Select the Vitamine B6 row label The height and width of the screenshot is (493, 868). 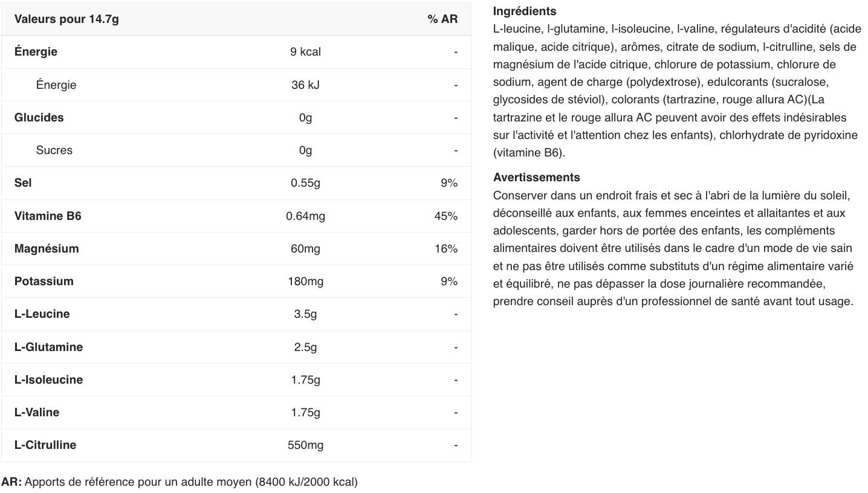tap(48, 216)
